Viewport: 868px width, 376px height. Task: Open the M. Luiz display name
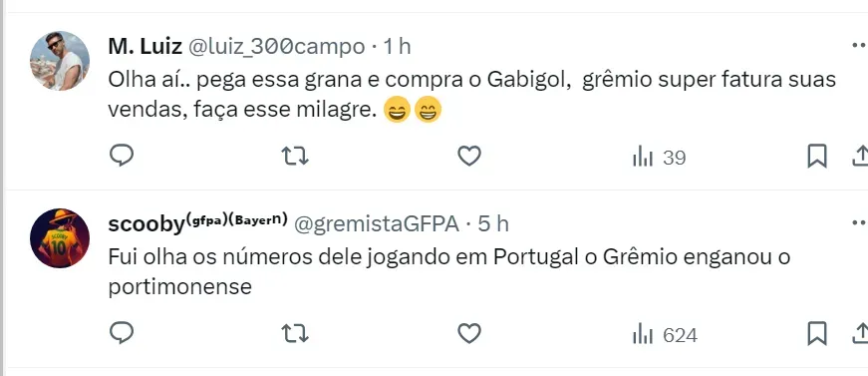pos(145,47)
